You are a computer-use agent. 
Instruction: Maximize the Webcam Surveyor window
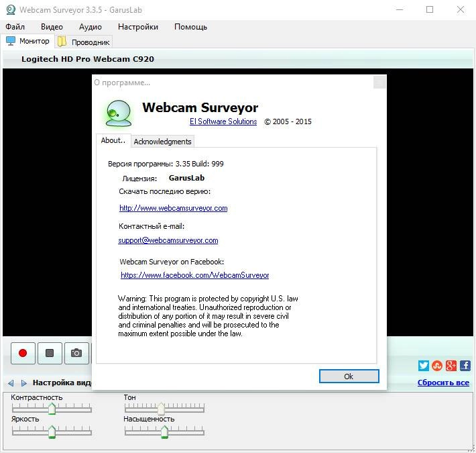click(430, 9)
